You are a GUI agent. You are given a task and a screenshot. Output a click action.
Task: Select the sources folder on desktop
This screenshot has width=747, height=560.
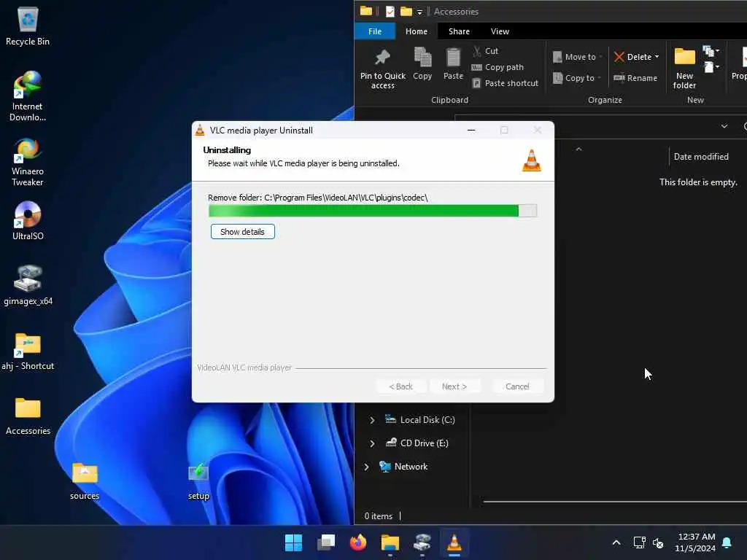click(85, 481)
